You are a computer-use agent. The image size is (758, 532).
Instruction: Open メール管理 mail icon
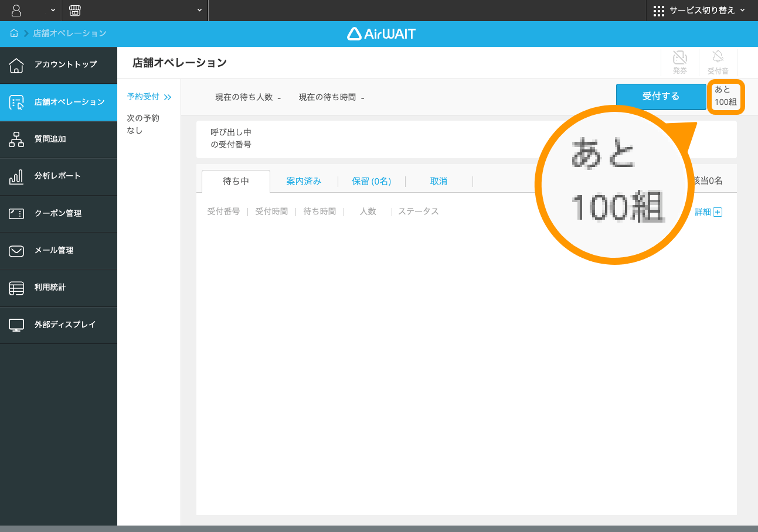59,251
